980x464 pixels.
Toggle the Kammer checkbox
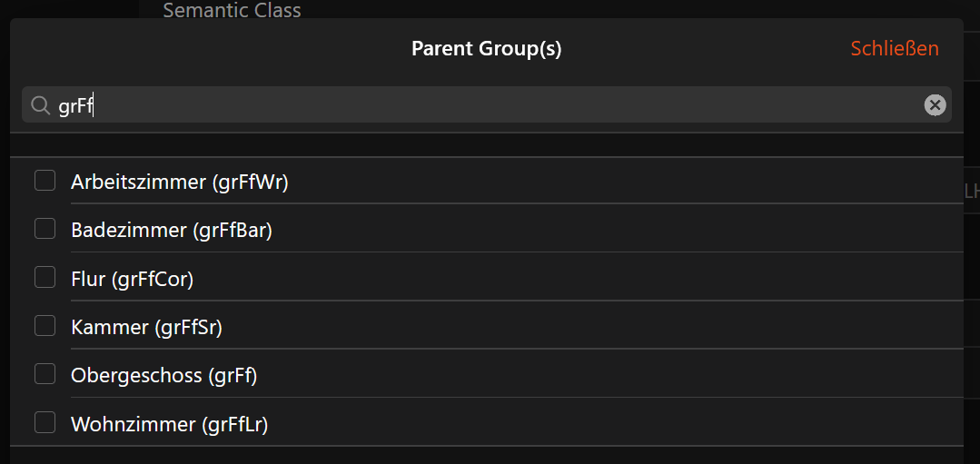[x=45, y=325]
